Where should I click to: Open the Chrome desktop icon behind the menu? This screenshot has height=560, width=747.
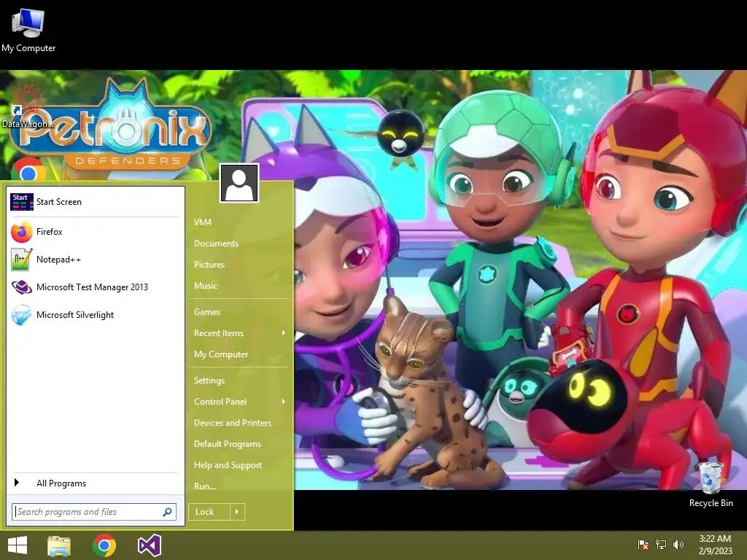coord(28,169)
